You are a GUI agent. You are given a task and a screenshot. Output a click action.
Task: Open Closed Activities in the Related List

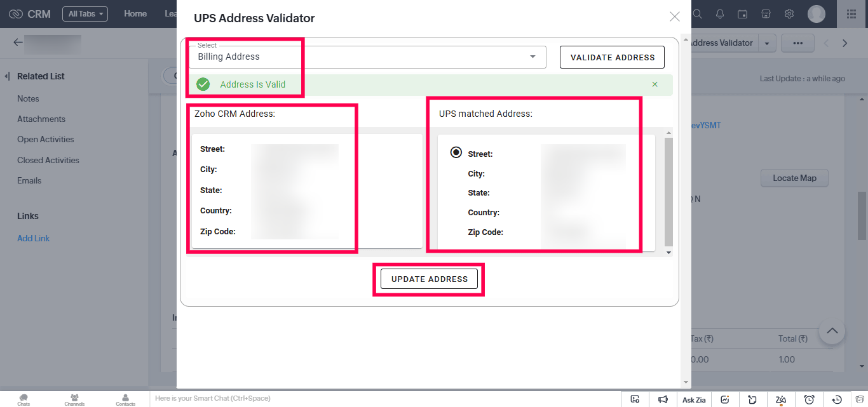48,160
